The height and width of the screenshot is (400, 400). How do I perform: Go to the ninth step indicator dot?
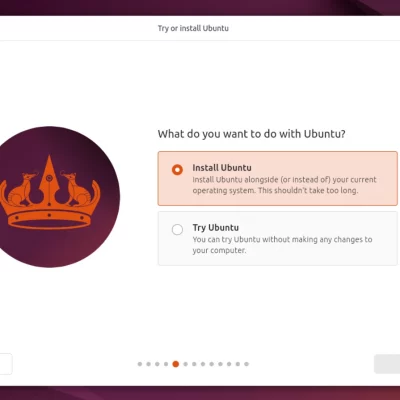pos(212,364)
